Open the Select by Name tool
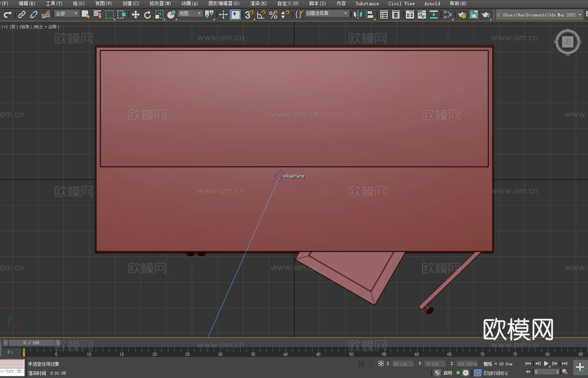This screenshot has width=588, height=378. click(x=97, y=14)
